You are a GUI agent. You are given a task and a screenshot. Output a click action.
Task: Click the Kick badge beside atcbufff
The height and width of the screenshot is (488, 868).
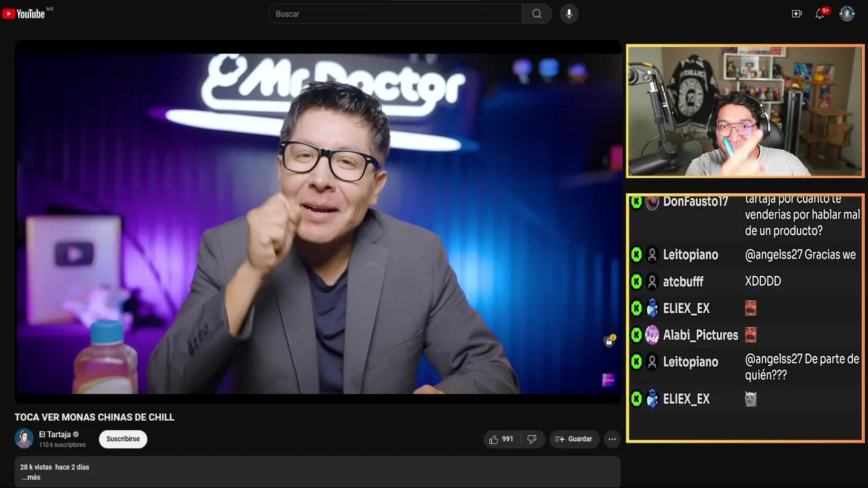click(636, 281)
